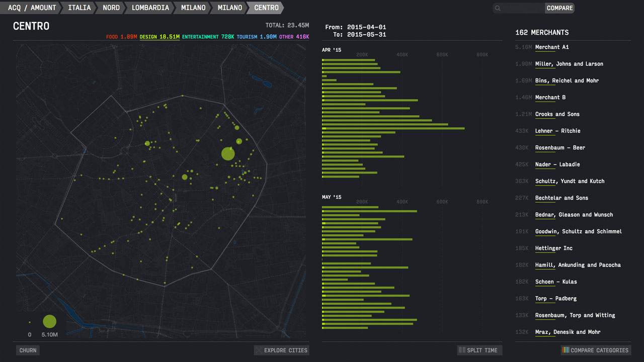Open Hamill, Ankunding and Pacocha
The image size is (644, 362).
click(x=578, y=265)
